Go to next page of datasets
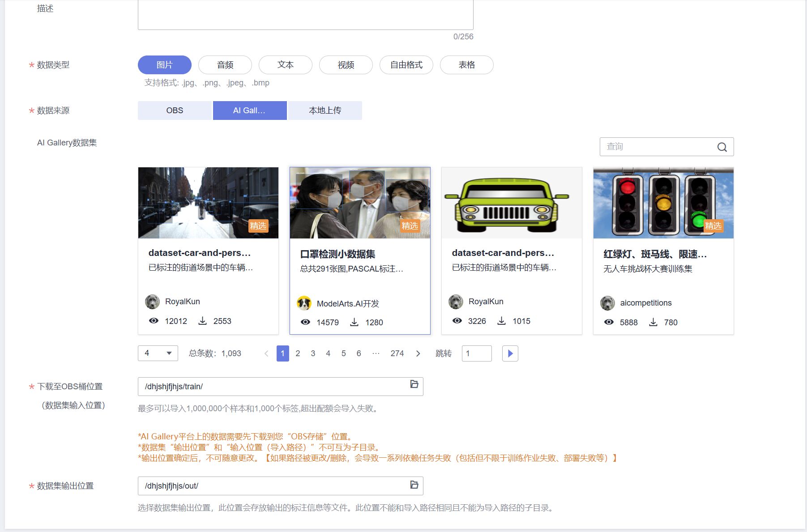Image resolution: width=807 pixels, height=532 pixels. pos(418,353)
